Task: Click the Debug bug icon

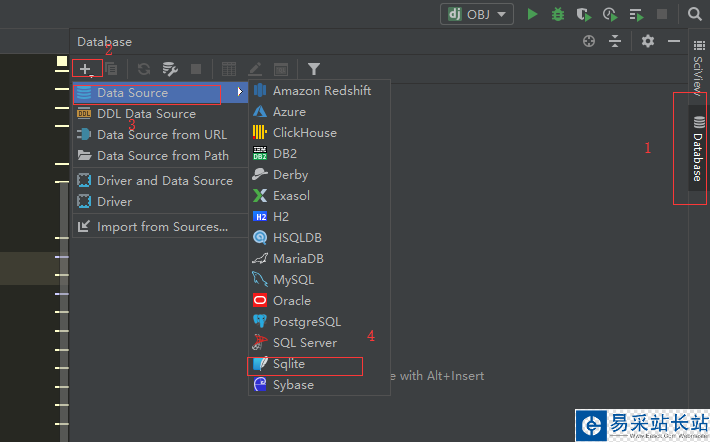Action: (558, 14)
